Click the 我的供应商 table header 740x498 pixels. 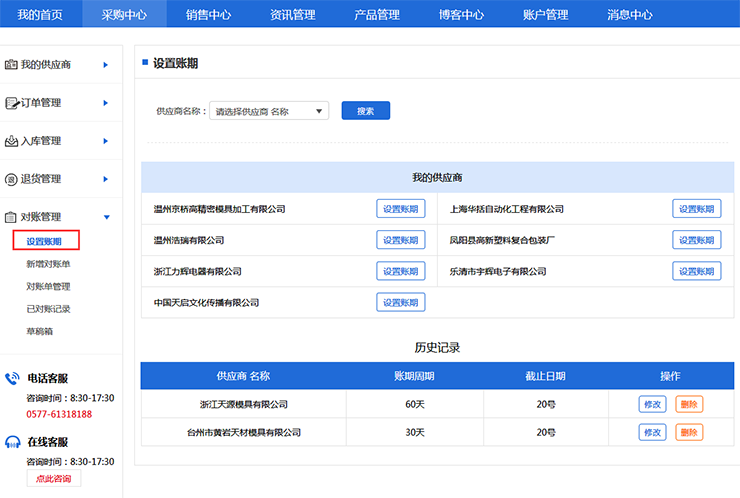[437, 177]
